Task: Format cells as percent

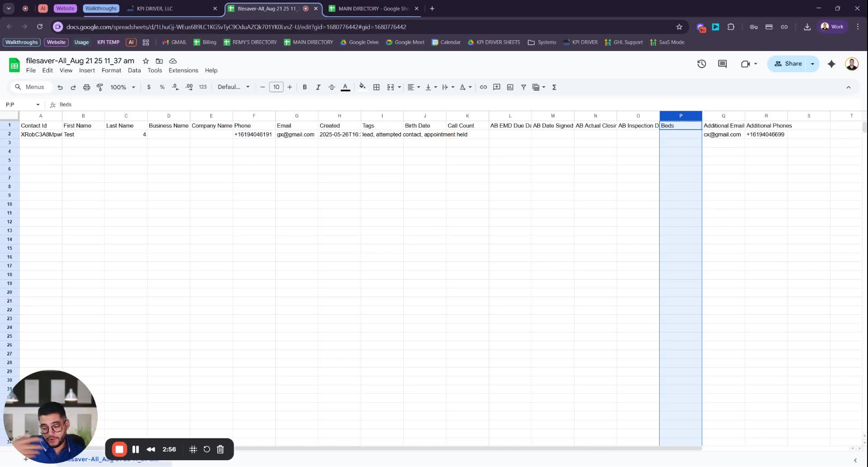Action: click(162, 87)
